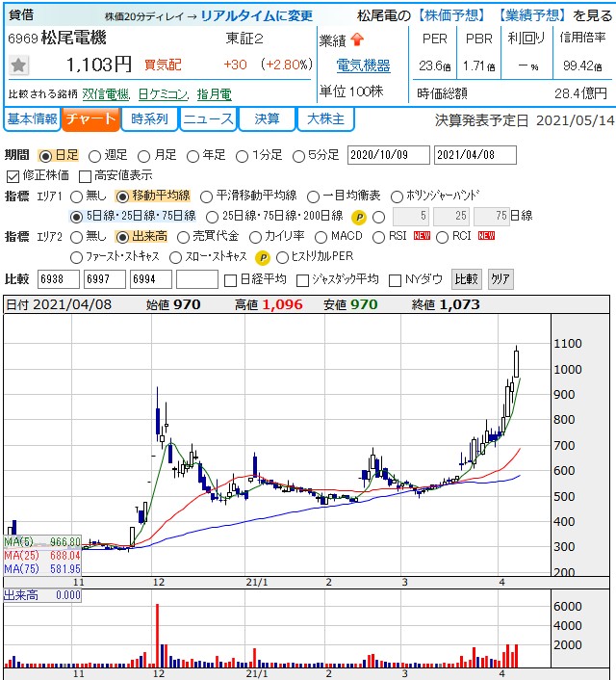Check the NYダウ comparison checkbox
616x680 pixels.
395,280
